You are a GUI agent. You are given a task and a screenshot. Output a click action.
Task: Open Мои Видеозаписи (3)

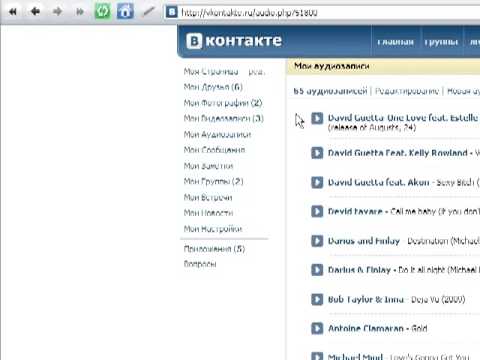(224, 118)
